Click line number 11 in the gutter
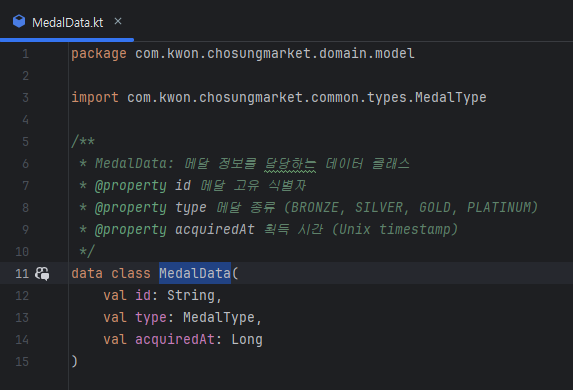 [x=22, y=273]
